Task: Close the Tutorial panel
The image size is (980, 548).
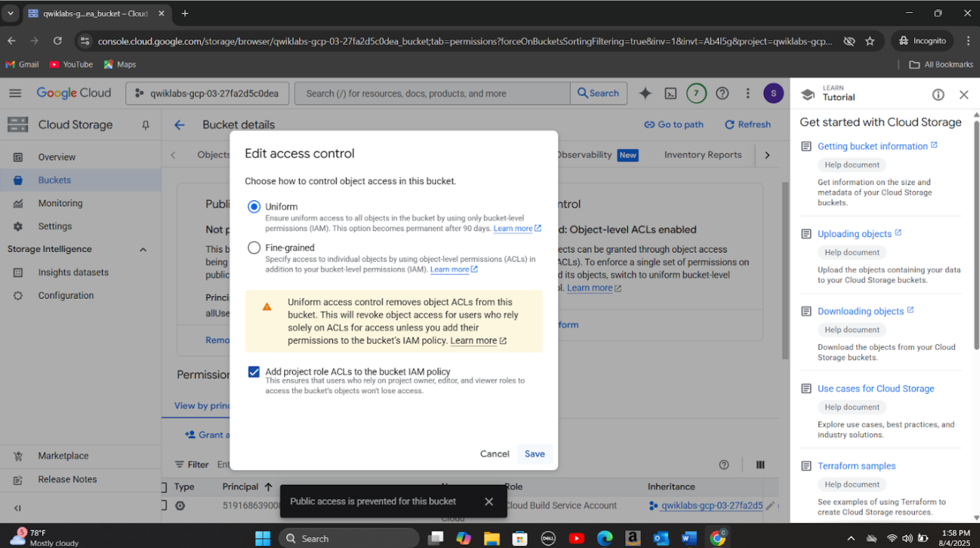Action: [x=964, y=95]
